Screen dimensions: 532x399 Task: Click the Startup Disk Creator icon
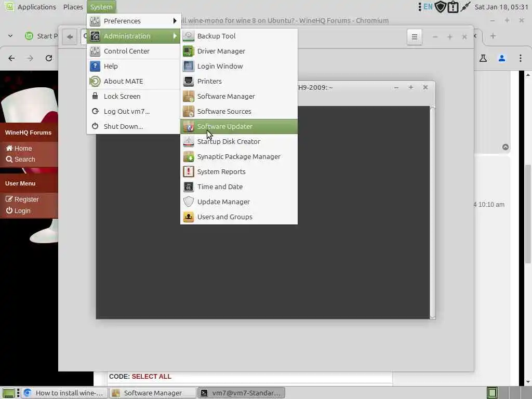pyautogui.click(x=188, y=141)
